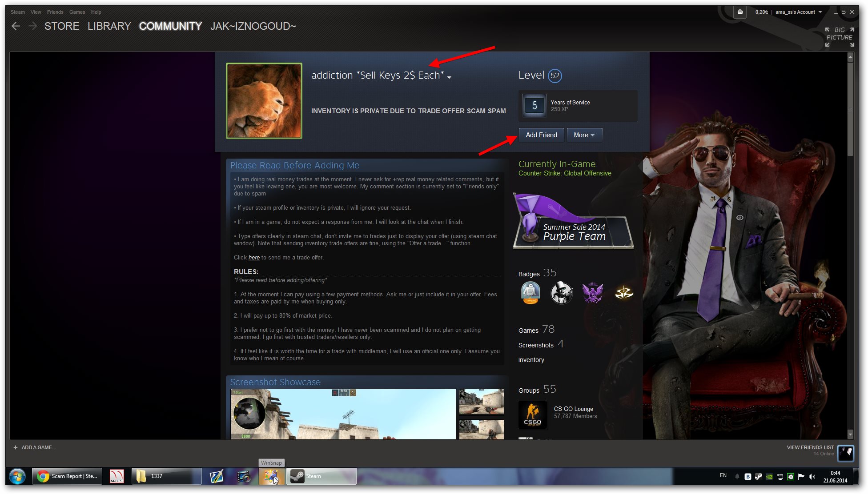This screenshot has height=494, width=868.
Task: Open the Games top menu item
Action: (75, 11)
